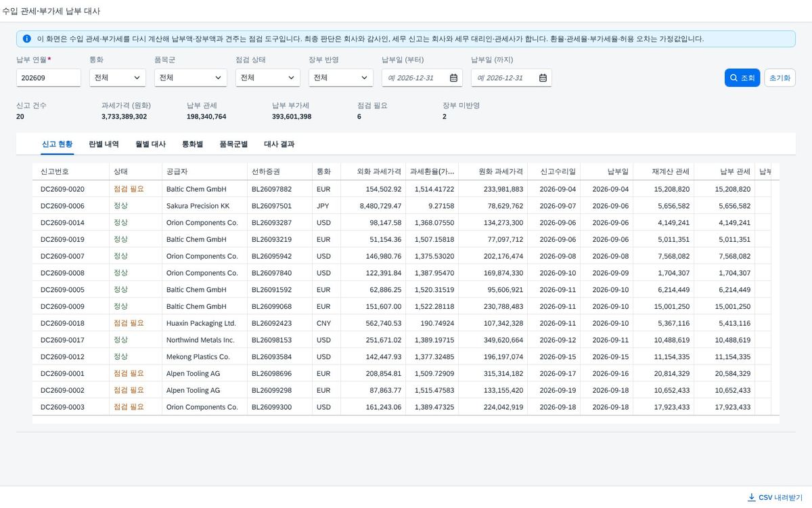Click 외화 과세가격 value 8,480,729.47
This screenshot has width=812, height=508.
380,206
